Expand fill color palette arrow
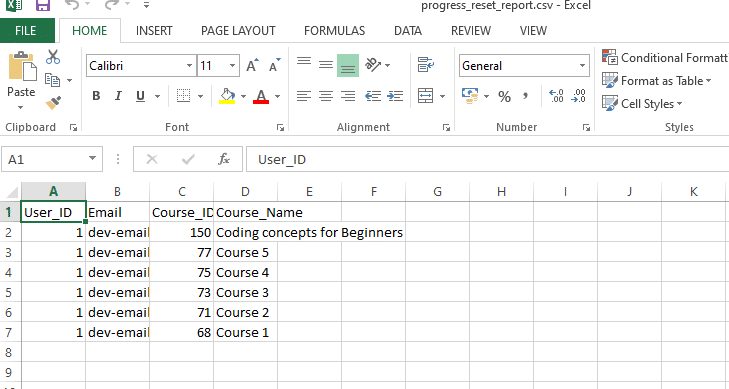Viewport: 729px width, 389px height. point(243,96)
